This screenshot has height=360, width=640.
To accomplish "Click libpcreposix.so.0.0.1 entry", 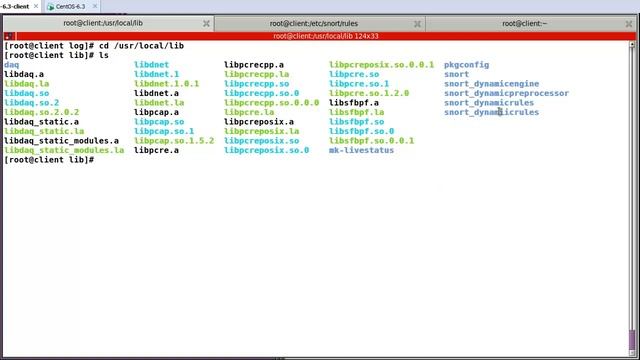I will 381,64.
